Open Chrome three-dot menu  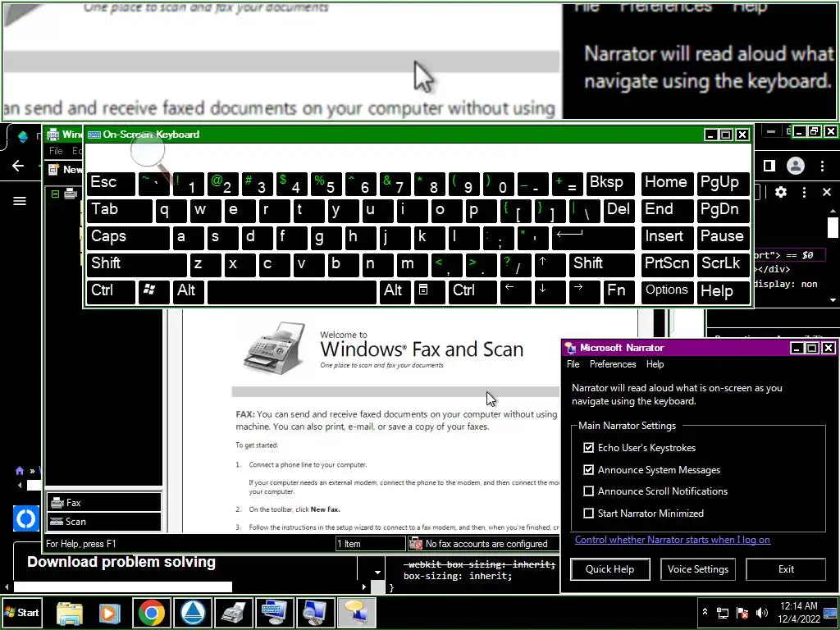pos(822,166)
